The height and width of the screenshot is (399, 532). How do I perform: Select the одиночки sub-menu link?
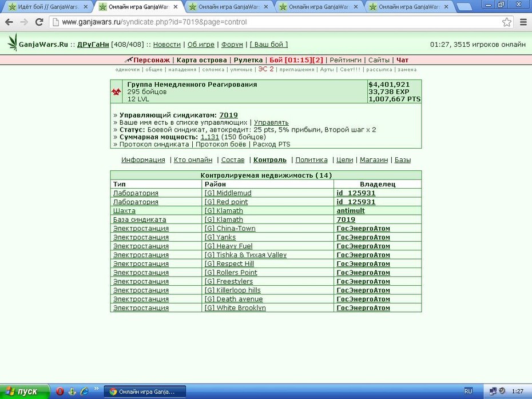127,70
